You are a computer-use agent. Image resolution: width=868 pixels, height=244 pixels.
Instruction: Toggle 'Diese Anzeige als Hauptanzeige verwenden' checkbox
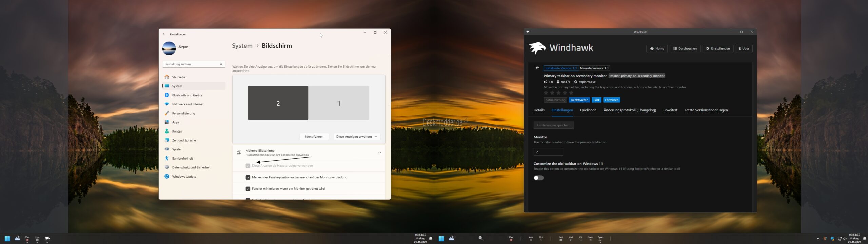pyautogui.click(x=248, y=166)
